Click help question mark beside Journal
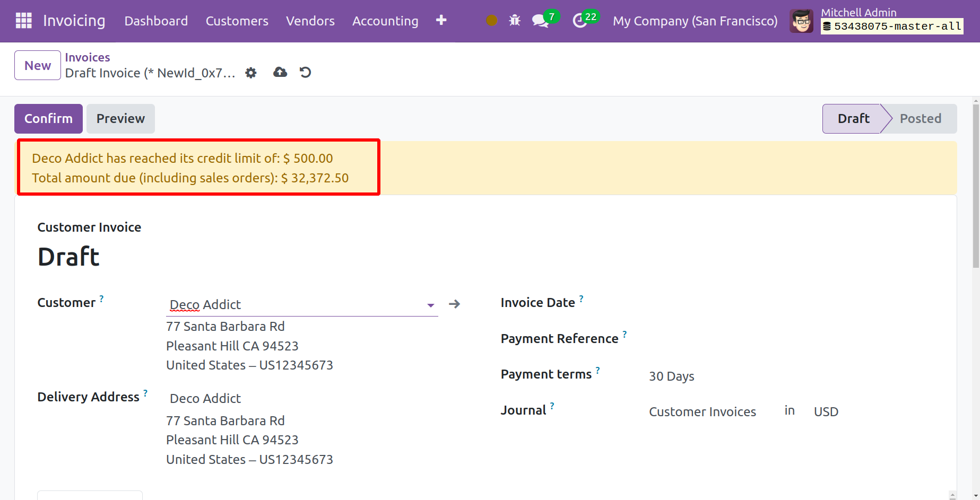 click(x=552, y=406)
